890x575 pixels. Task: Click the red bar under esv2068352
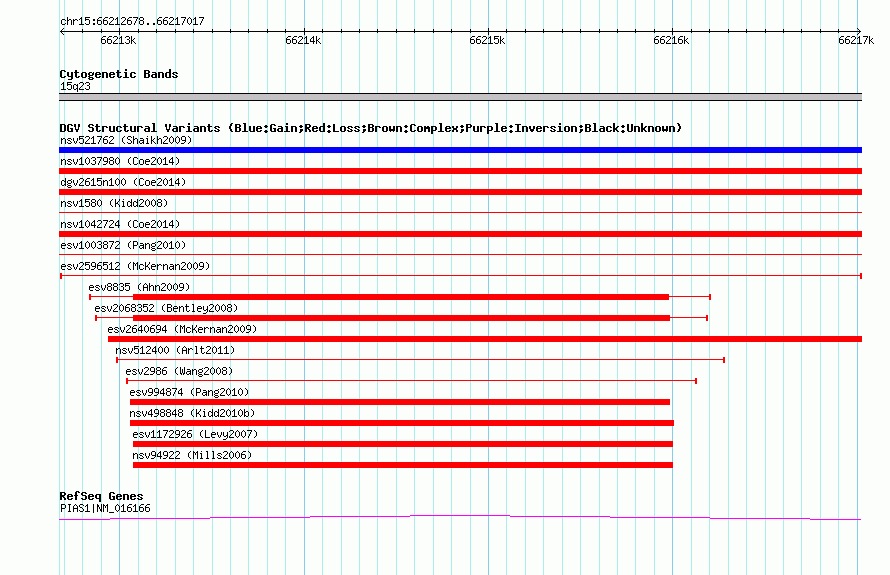(401, 318)
